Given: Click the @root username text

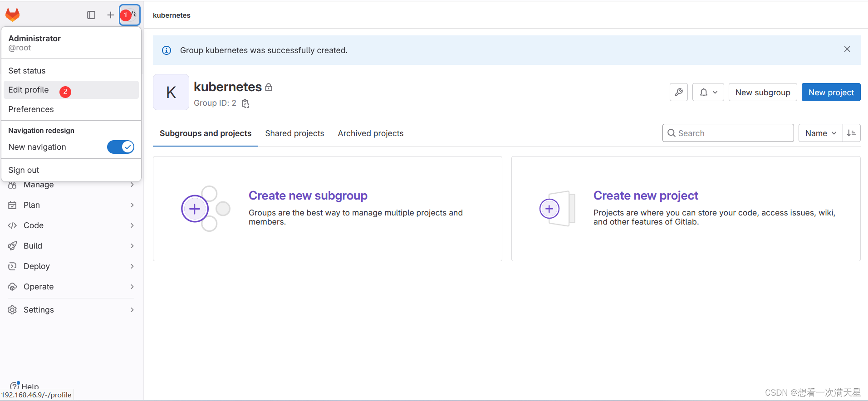Looking at the screenshot, I should [x=20, y=48].
